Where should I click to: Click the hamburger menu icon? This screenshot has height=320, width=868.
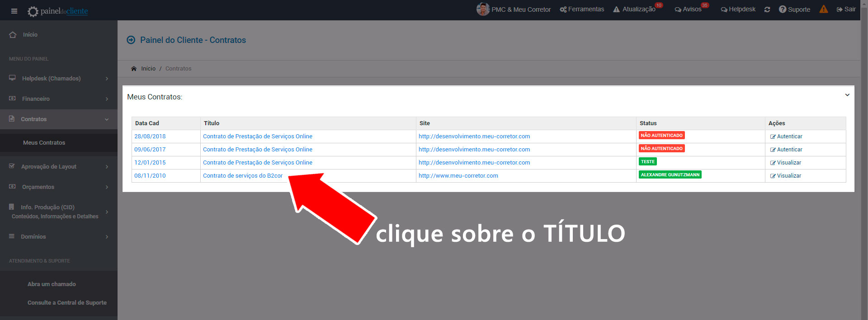click(x=14, y=11)
